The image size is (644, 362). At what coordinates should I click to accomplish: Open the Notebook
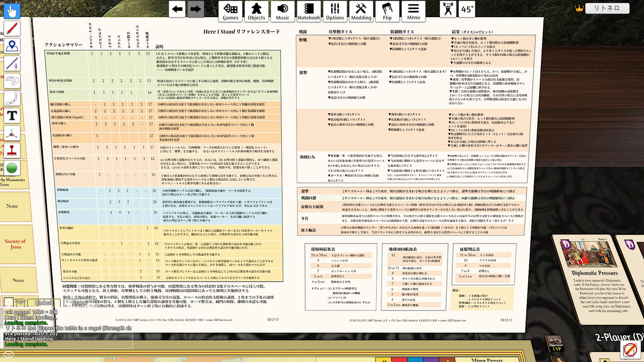309,11
